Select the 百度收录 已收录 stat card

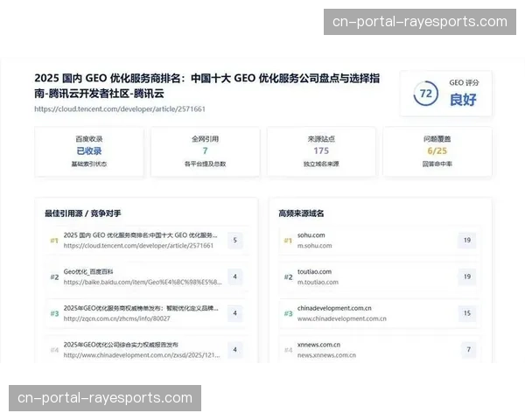click(89, 151)
